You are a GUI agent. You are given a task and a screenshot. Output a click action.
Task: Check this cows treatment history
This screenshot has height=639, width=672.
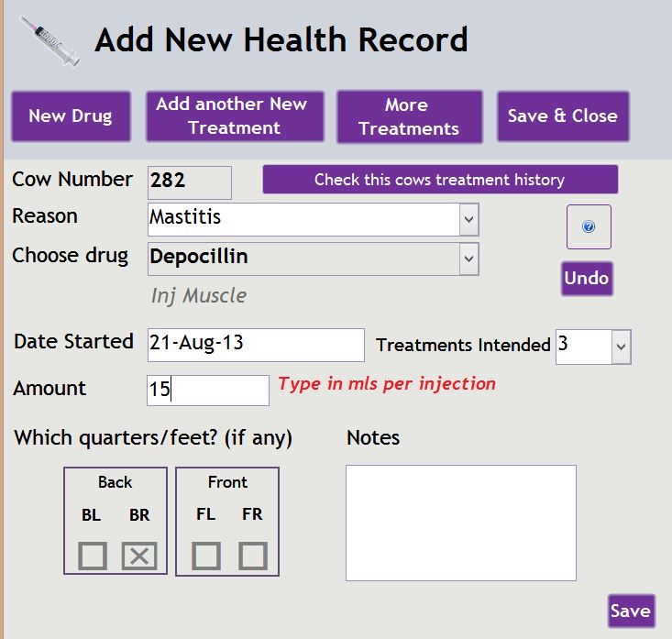(440, 180)
